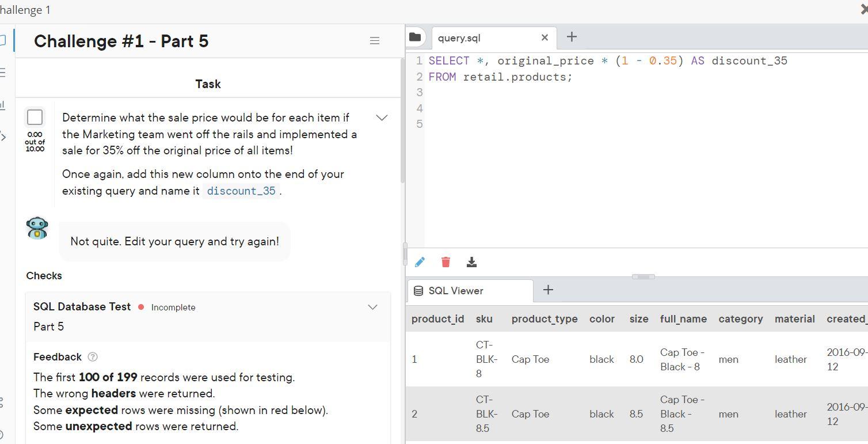Viewport: 868px width, 444px height.
Task: Click the size '8.0' cell
Action: click(636, 359)
